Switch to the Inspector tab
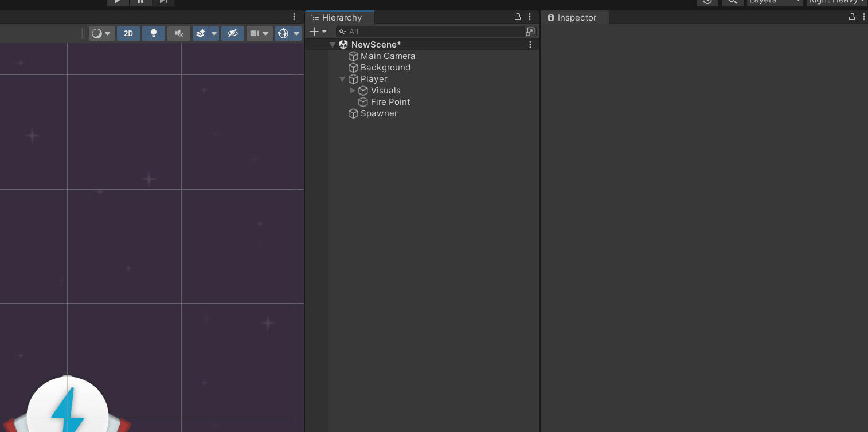868x432 pixels. pyautogui.click(x=575, y=18)
